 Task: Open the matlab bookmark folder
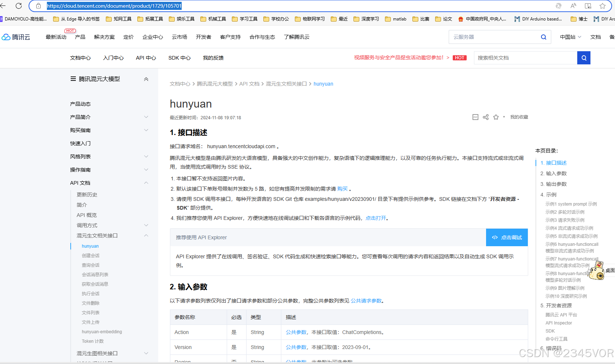396,19
